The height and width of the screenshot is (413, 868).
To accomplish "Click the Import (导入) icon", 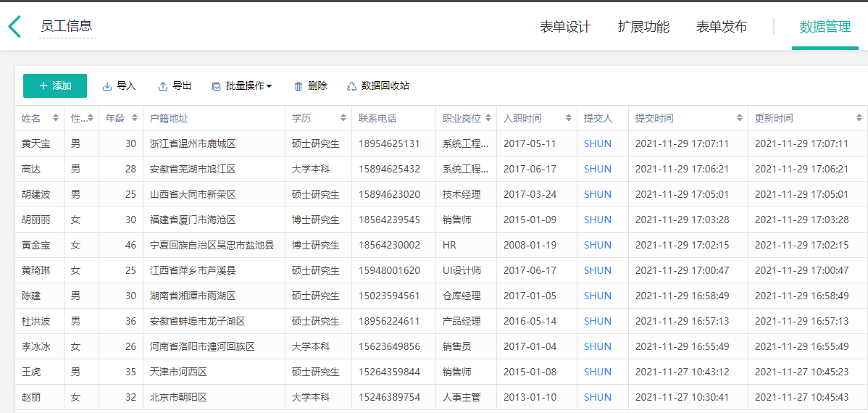I will (x=107, y=86).
